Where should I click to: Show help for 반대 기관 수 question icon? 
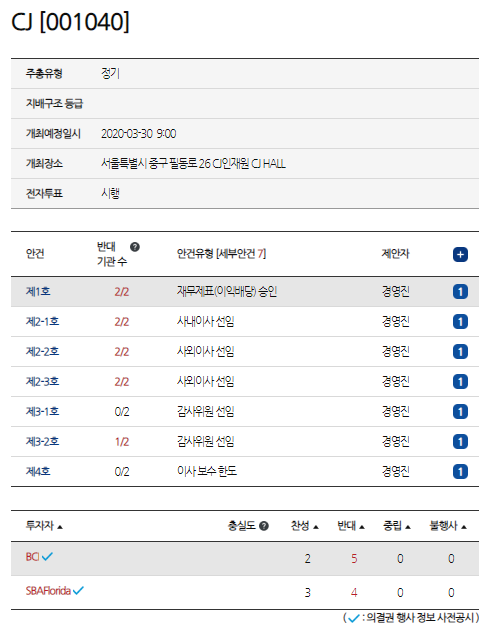(135, 247)
